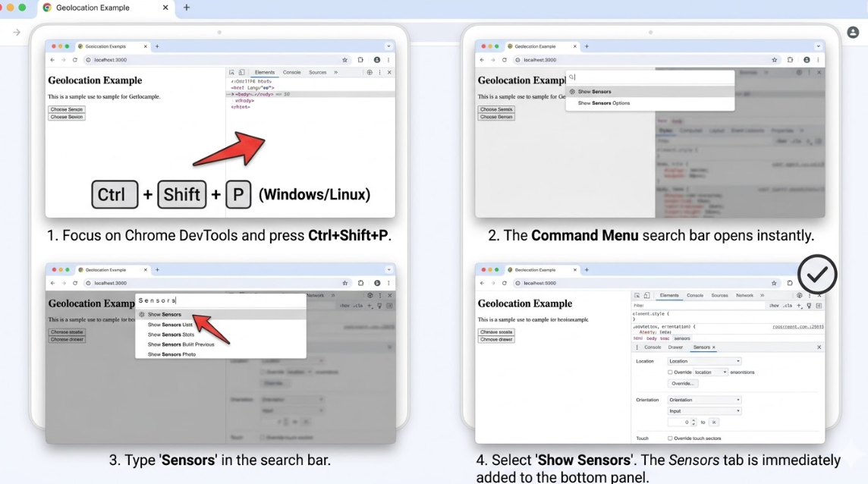This screenshot has width=868, height=484.
Task: Toggle element classes with the .cls button
Action: pyautogui.click(x=786, y=306)
